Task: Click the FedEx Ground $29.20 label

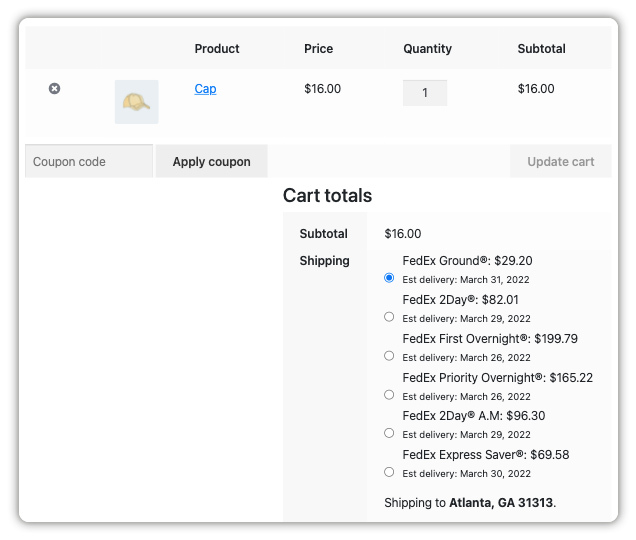Action: (x=467, y=260)
